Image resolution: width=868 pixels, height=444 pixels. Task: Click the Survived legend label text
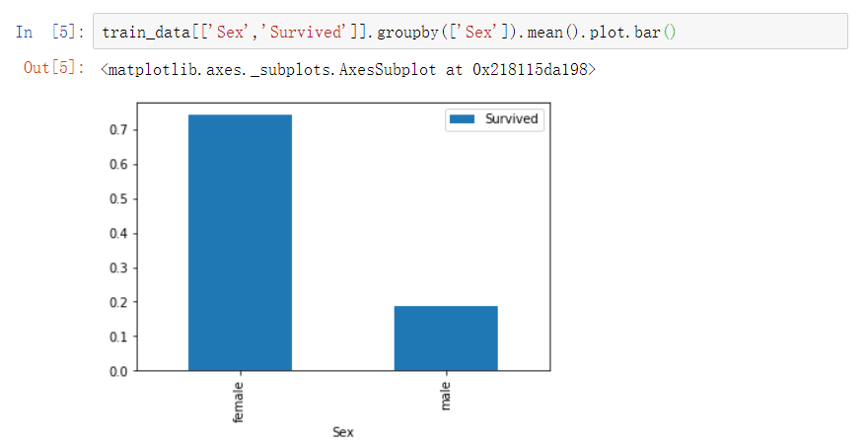coord(511,118)
